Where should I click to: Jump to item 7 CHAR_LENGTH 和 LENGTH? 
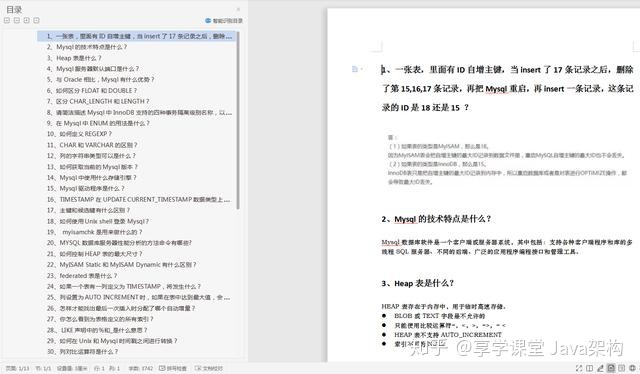tap(98, 101)
